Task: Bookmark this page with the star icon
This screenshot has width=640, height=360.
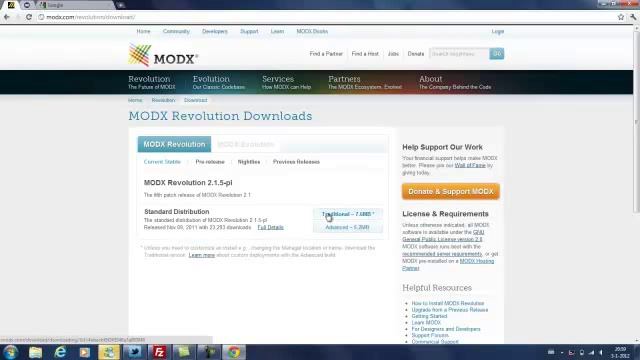Action: (x=621, y=17)
